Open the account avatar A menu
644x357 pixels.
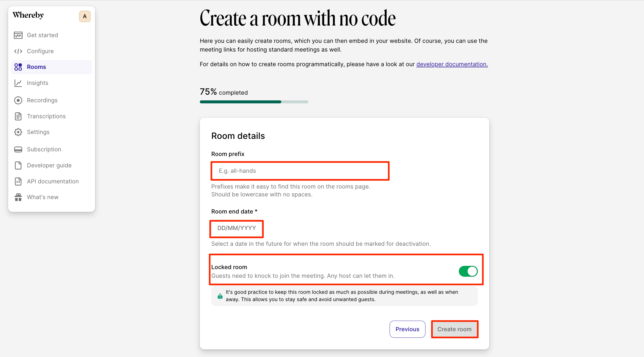point(85,17)
